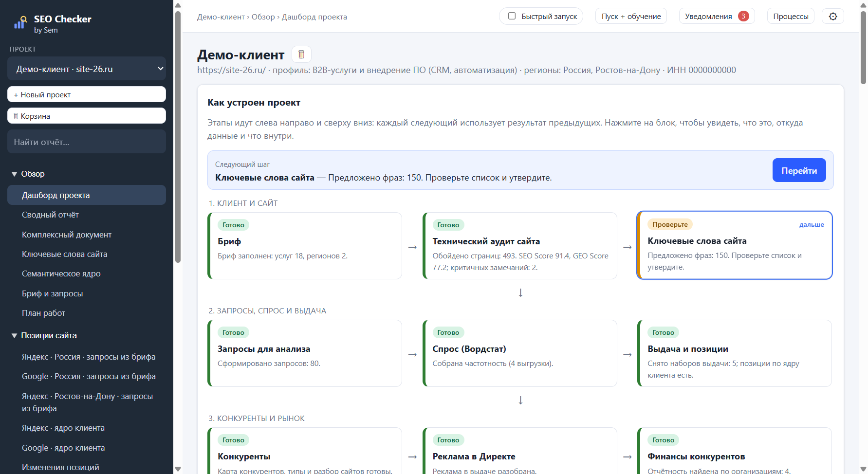Click the Корзина trash button
Screen dimensions: 868x474
pyautogui.click(x=87, y=116)
